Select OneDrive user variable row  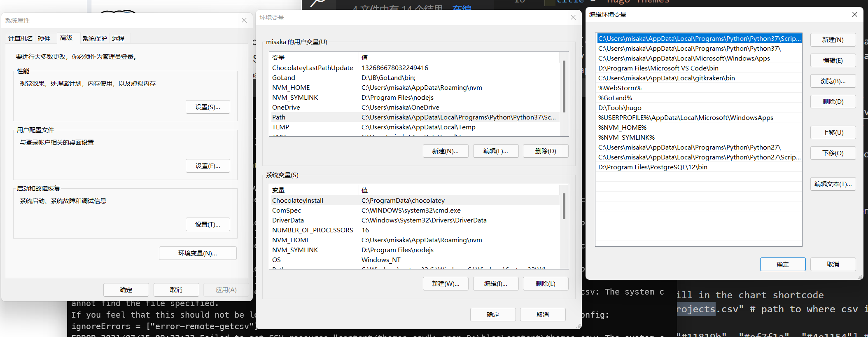414,108
